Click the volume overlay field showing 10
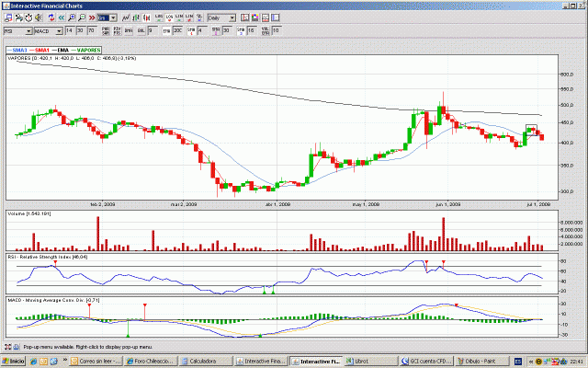This screenshot has height=368, width=588. (x=277, y=30)
